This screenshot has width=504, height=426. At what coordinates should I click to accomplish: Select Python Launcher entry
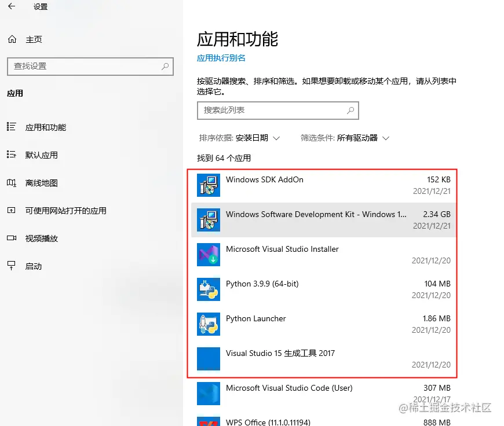click(324, 324)
